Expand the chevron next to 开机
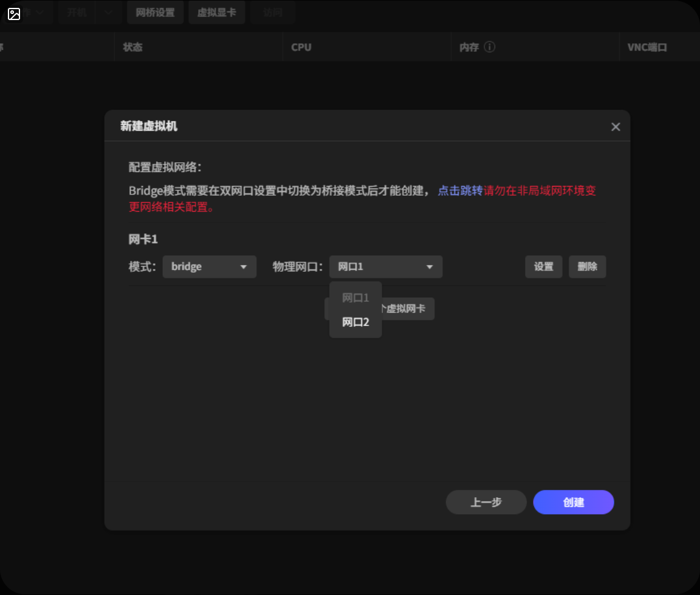Screen dimensions: 700x595 click(109, 13)
